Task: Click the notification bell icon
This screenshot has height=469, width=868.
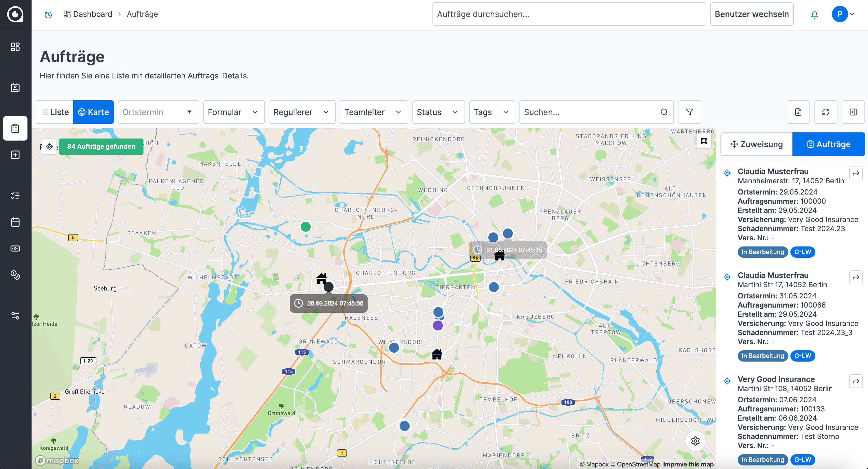Action: coord(814,15)
